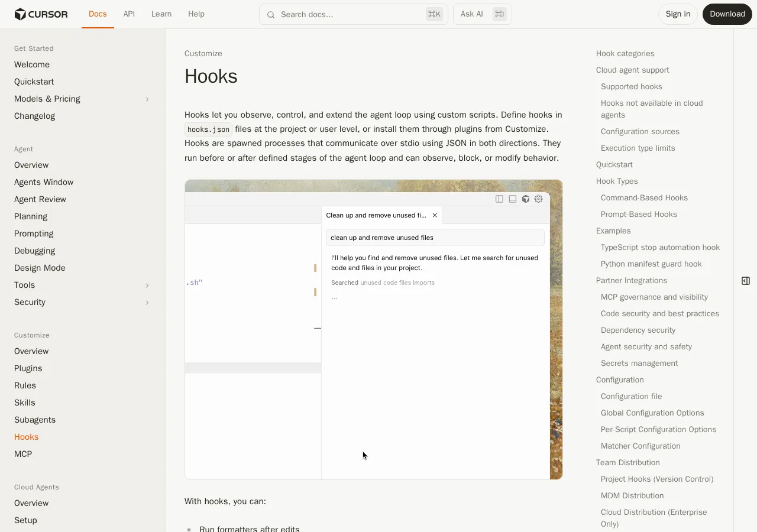Switch to the Learn tab
This screenshot has width=757, height=532.
[x=161, y=14]
